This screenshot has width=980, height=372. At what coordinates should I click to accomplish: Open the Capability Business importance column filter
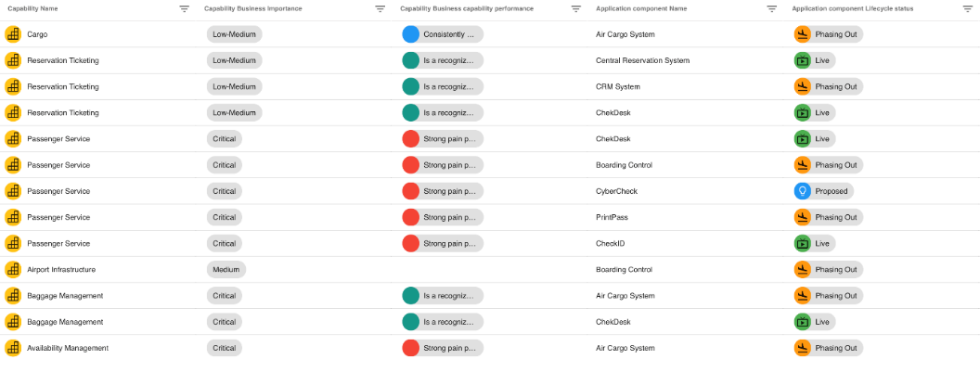(x=380, y=8)
